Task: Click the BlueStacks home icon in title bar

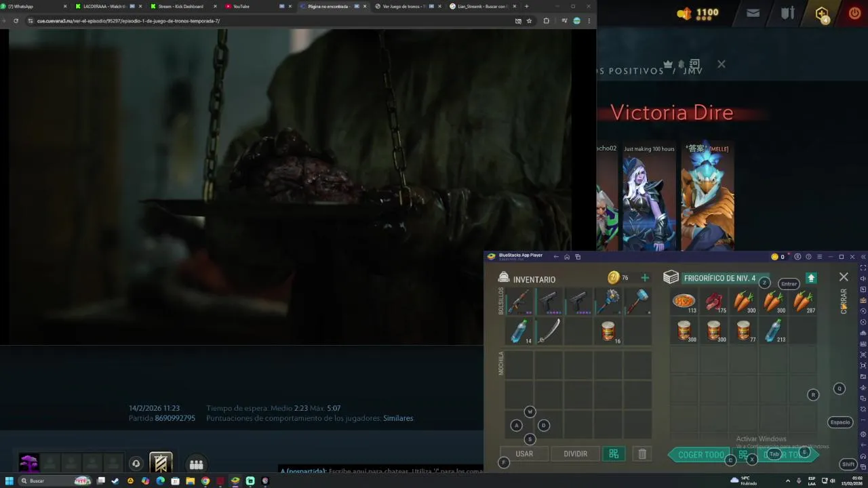Action: 567,257
